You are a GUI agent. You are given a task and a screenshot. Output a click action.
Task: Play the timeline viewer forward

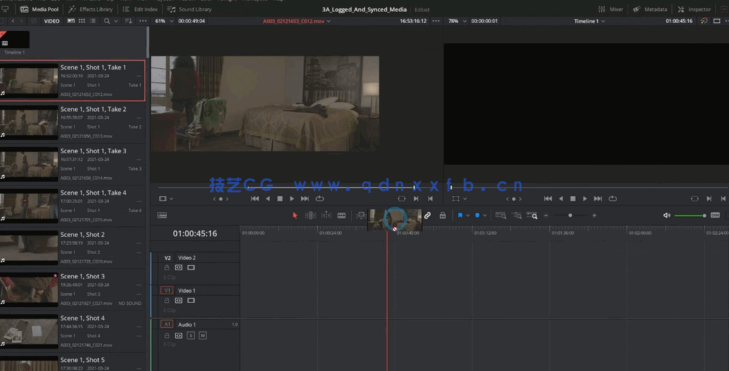click(x=585, y=199)
